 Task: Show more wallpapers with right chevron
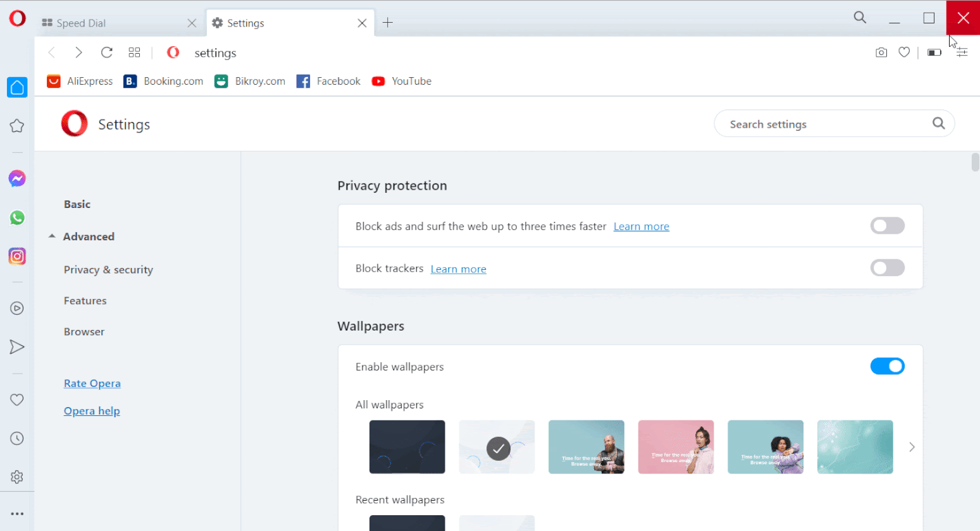(912, 447)
